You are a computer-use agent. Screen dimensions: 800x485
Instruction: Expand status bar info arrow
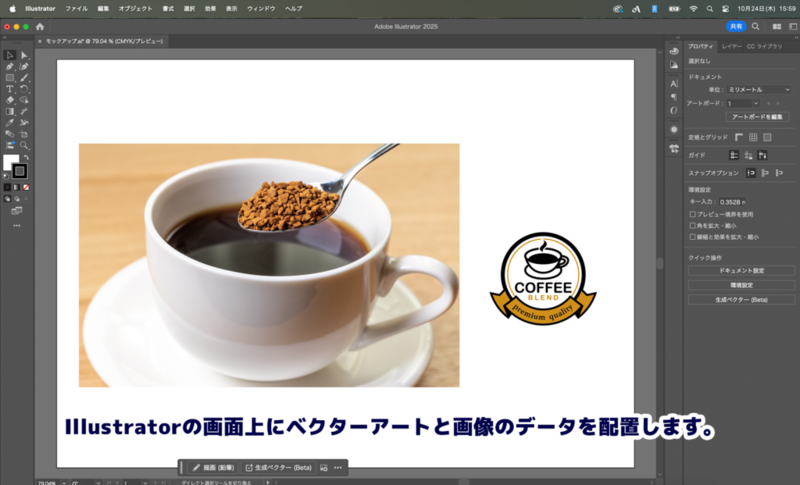[268, 482]
